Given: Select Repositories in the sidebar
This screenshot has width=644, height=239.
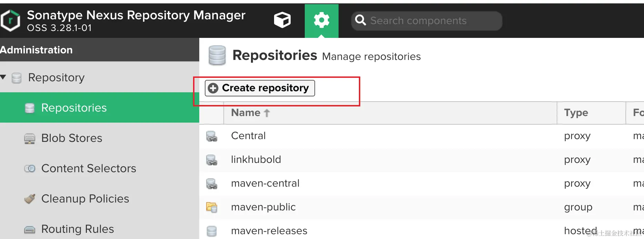Looking at the screenshot, I should pyautogui.click(x=100, y=107).
